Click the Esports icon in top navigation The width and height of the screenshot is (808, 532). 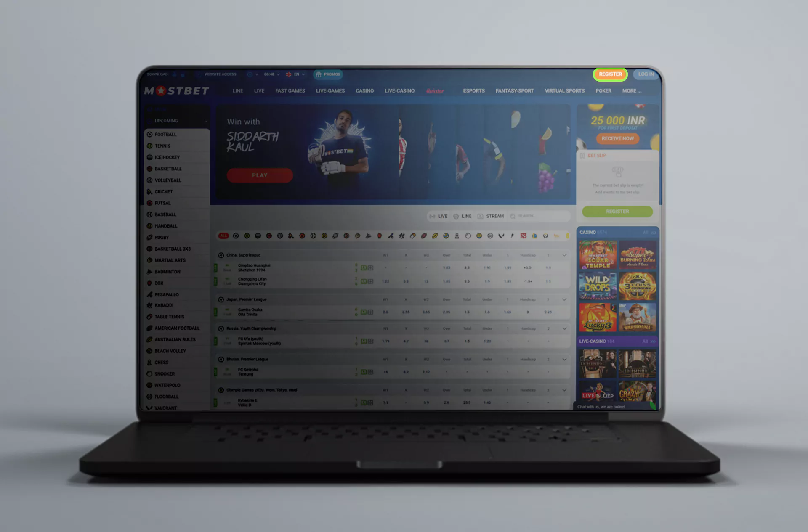tap(473, 90)
